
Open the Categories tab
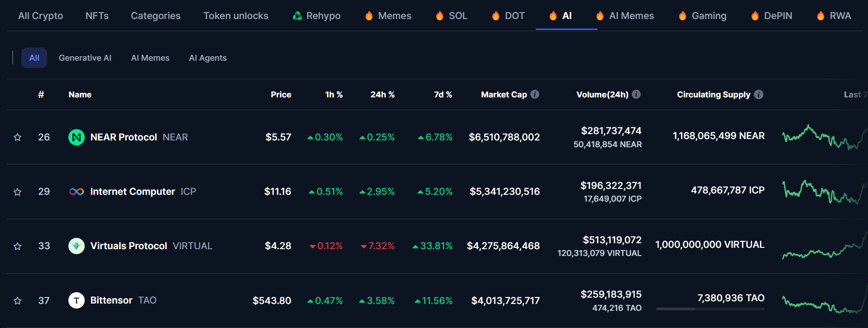pyautogui.click(x=156, y=16)
